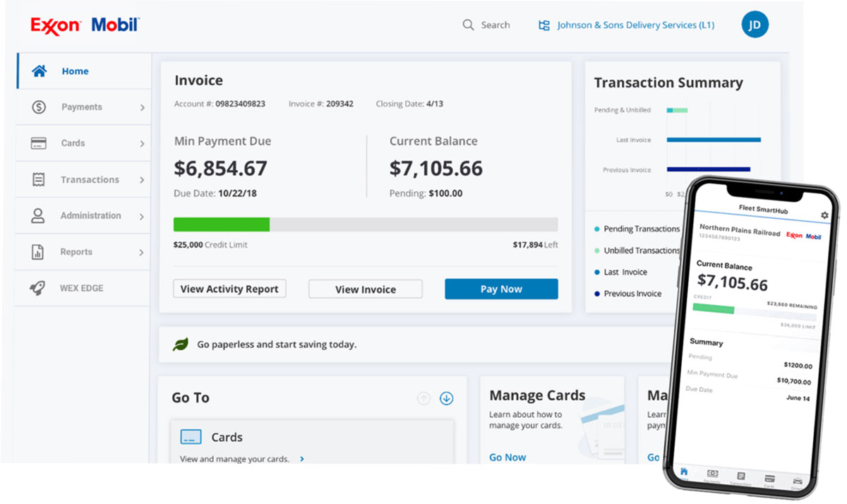The height and width of the screenshot is (504, 847).
Task: Click the WEX EDGE rocket icon
Action: (x=38, y=289)
